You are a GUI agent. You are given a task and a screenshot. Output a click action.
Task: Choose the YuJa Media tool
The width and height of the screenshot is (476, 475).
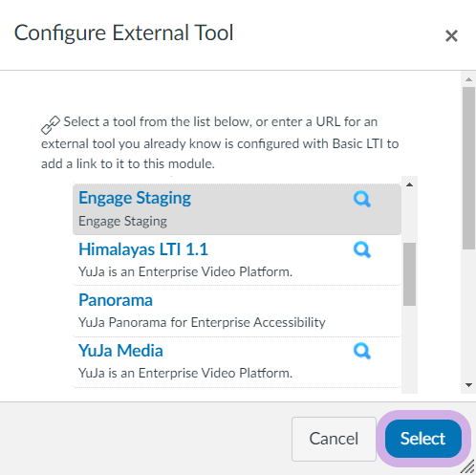click(x=237, y=361)
